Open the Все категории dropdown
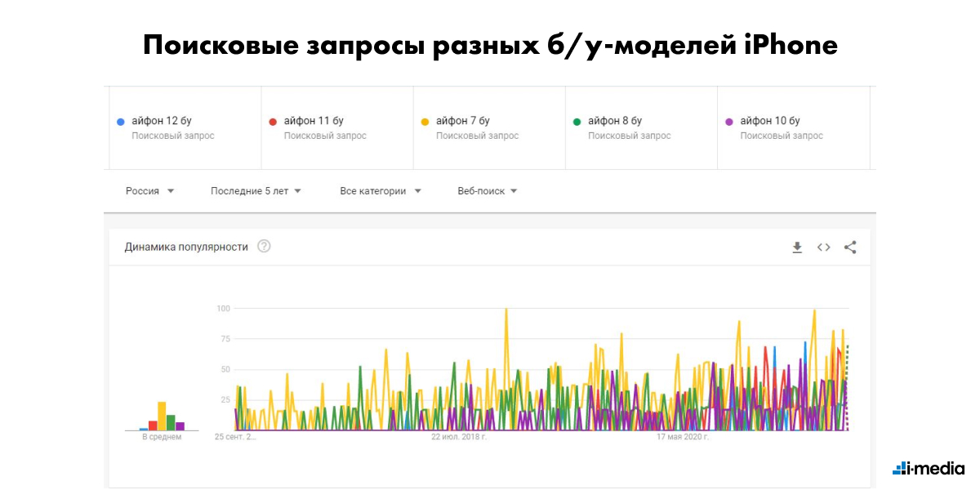 pyautogui.click(x=381, y=191)
